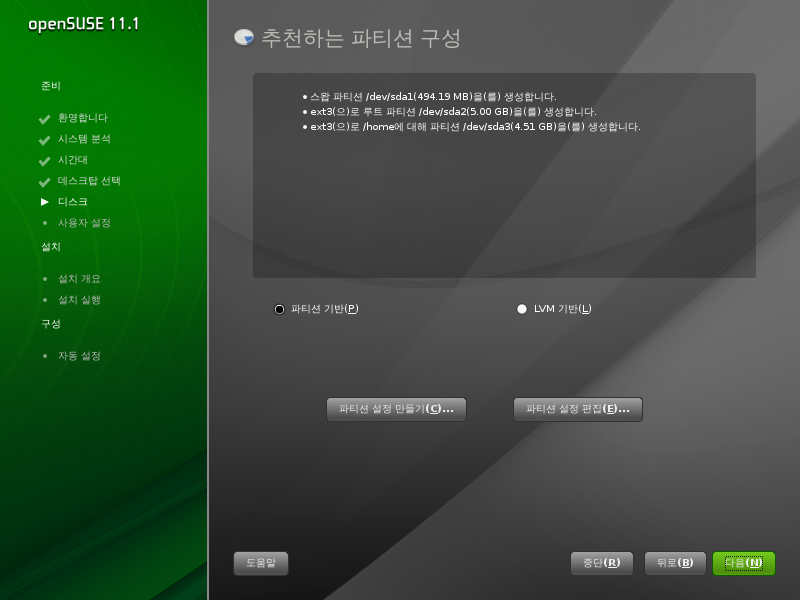Click the checkmark next to 데스크탑 선택
800x600 pixels.
[44, 182]
